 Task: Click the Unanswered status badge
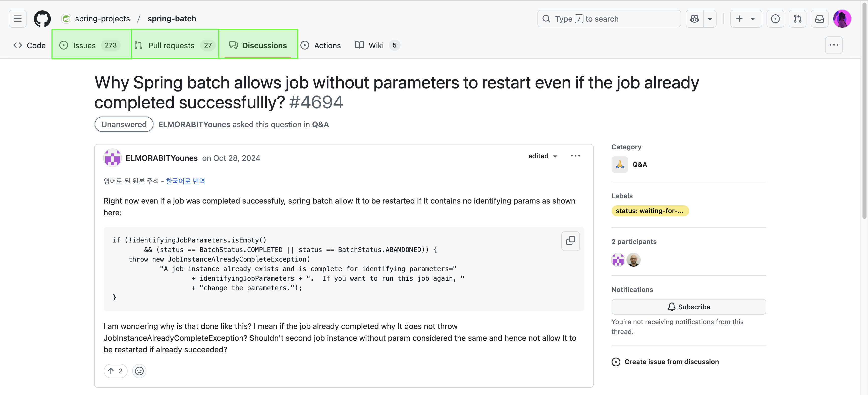point(124,124)
